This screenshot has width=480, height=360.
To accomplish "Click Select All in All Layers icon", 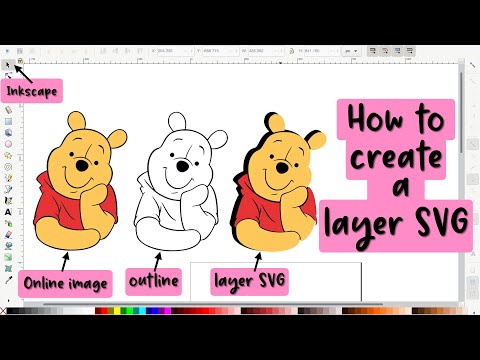I will (20, 51).
